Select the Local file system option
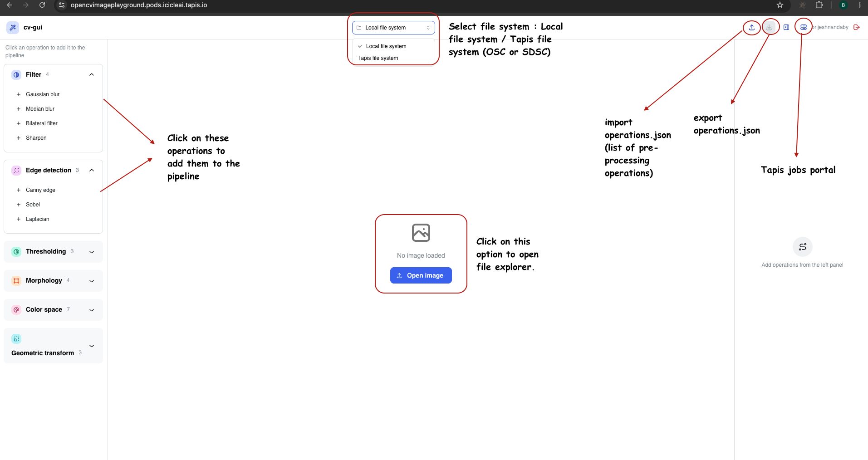The image size is (868, 460). 393,46
